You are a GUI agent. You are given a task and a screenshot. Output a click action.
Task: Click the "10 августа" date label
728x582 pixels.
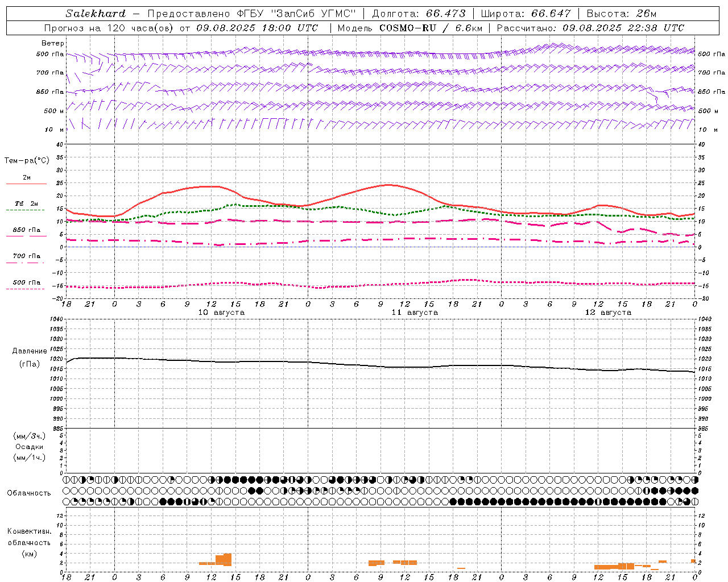click(x=221, y=313)
